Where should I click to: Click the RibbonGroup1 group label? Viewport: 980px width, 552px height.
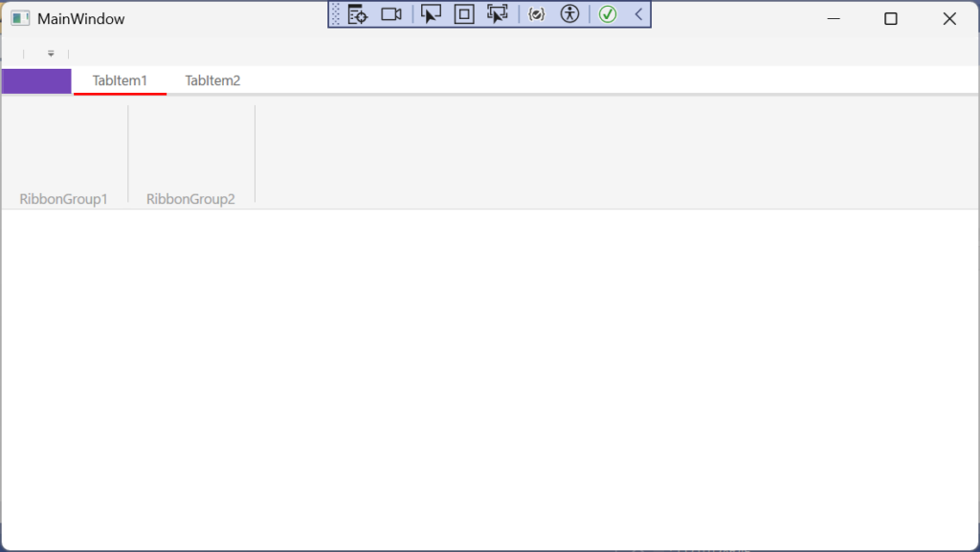(x=63, y=199)
